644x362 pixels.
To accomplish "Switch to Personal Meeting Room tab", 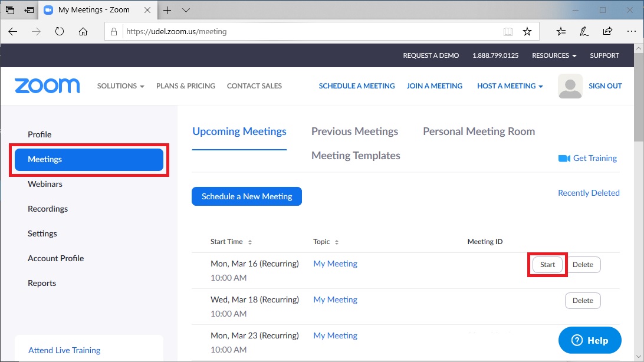I will tap(479, 131).
